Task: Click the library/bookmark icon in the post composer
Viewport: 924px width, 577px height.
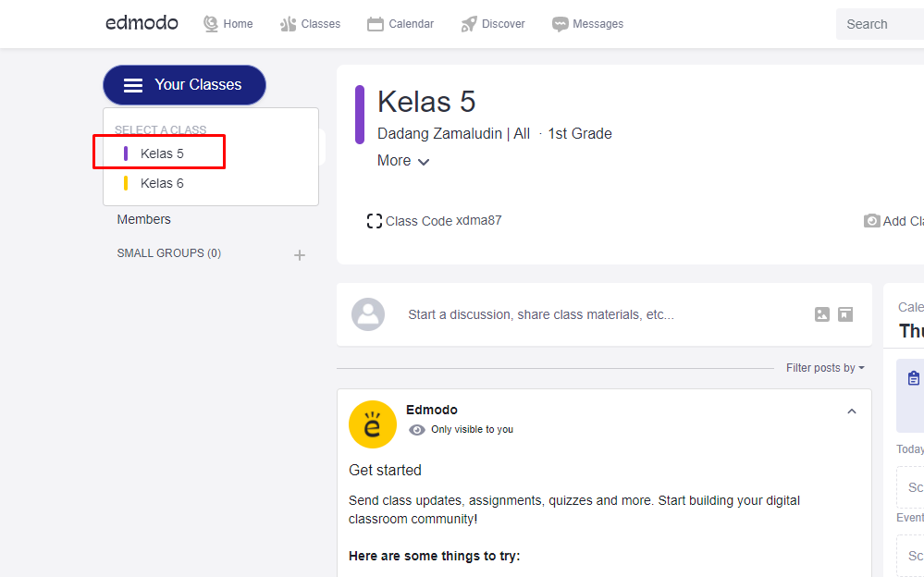Action: [844, 314]
